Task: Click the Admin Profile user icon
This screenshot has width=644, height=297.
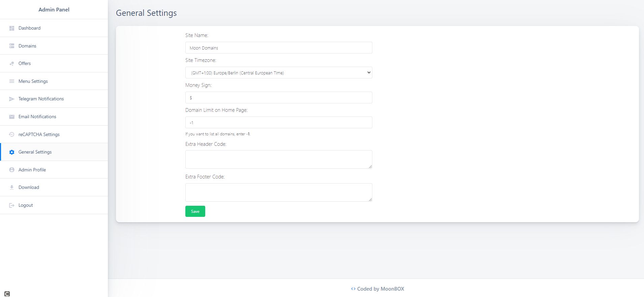Action: (12, 170)
